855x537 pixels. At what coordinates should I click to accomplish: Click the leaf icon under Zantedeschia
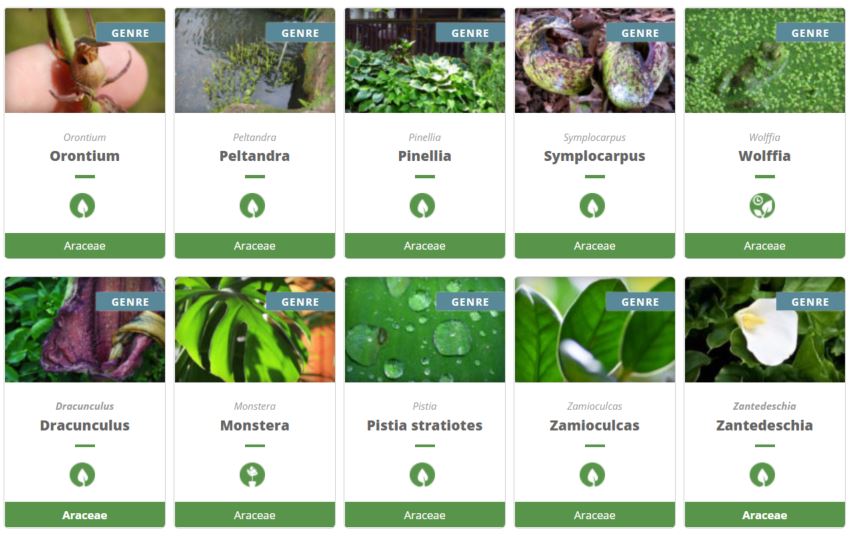click(762, 474)
